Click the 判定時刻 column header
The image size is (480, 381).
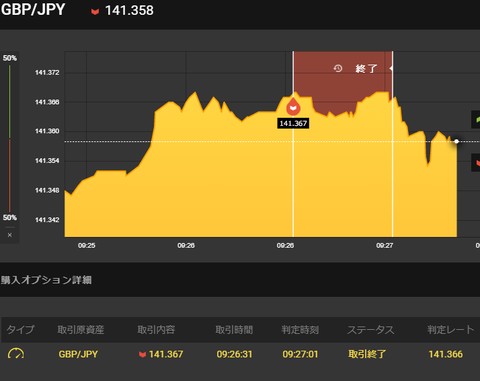coord(300,330)
